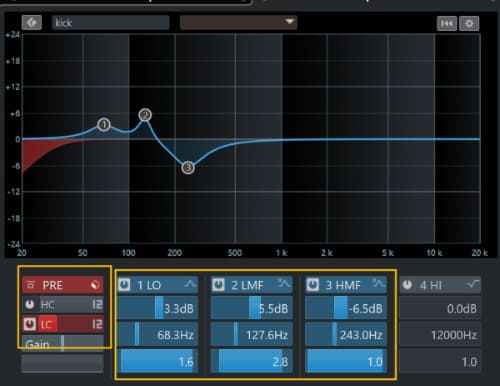Open band 3 HMF filter type icon
This screenshot has width=500, height=386.
(379, 284)
